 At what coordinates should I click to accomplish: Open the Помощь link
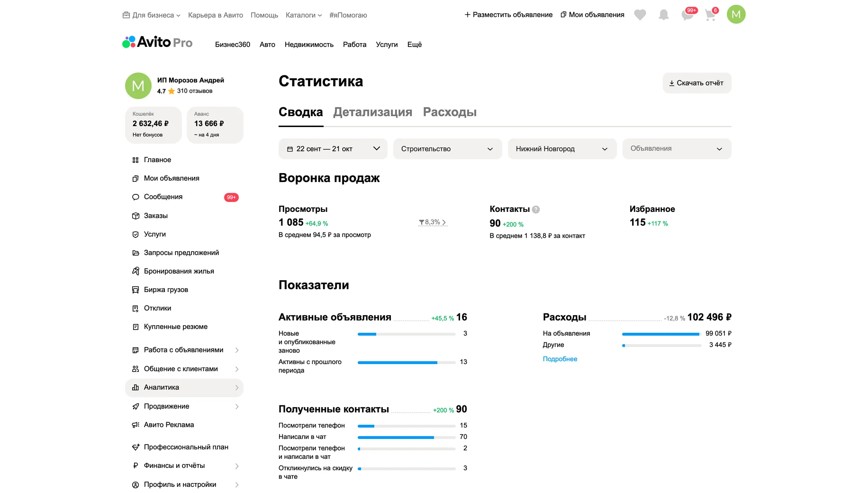pyautogui.click(x=264, y=15)
